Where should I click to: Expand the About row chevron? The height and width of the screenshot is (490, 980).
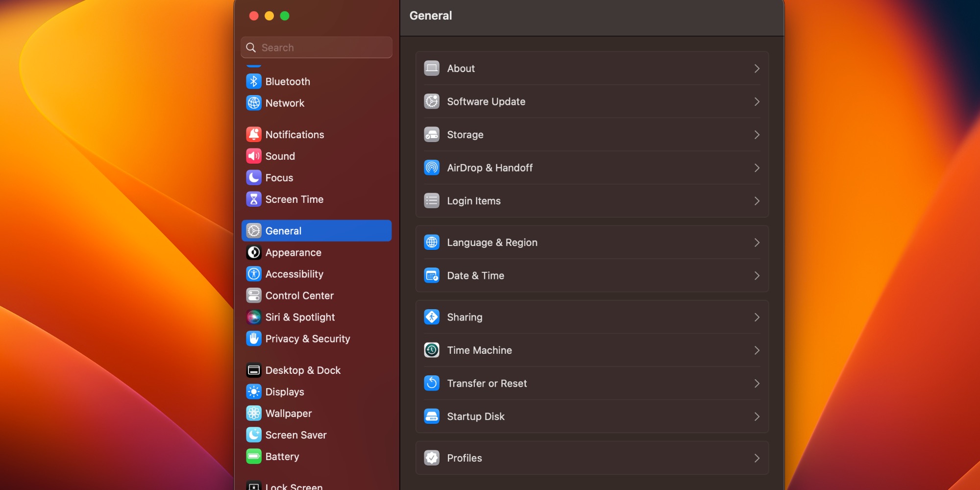click(757, 69)
